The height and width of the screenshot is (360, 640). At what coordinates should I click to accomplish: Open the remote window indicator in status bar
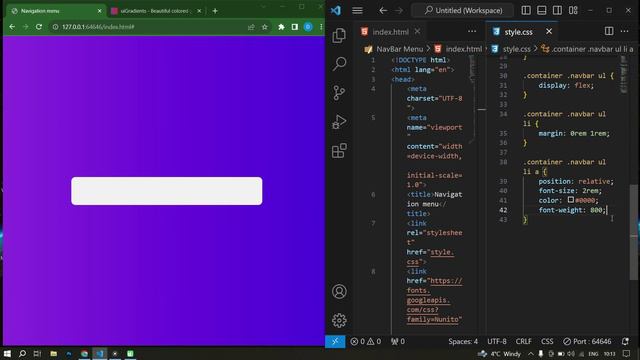tap(335, 341)
